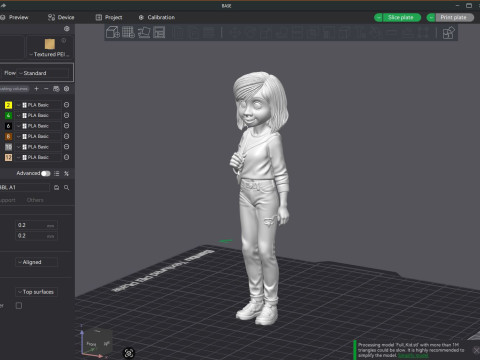Click the view orientation cube

click(x=98, y=342)
